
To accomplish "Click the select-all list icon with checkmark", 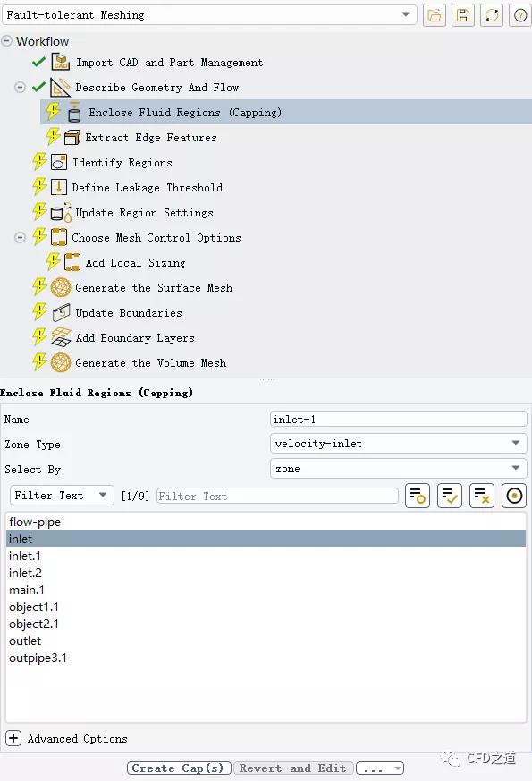I will [x=450, y=496].
